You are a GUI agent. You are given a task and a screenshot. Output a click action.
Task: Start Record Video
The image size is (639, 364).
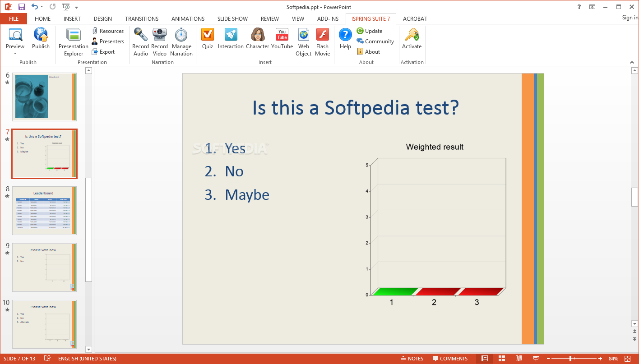coord(159,42)
